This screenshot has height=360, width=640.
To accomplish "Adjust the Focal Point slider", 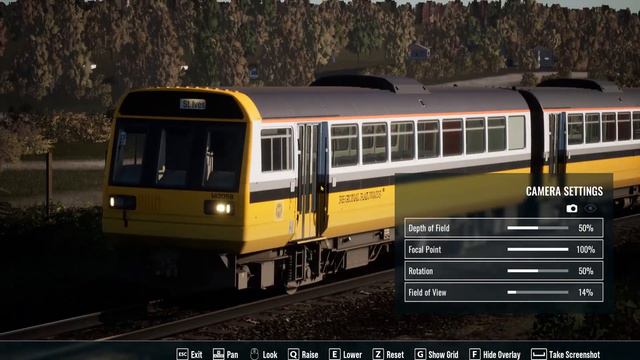I will 538,249.
